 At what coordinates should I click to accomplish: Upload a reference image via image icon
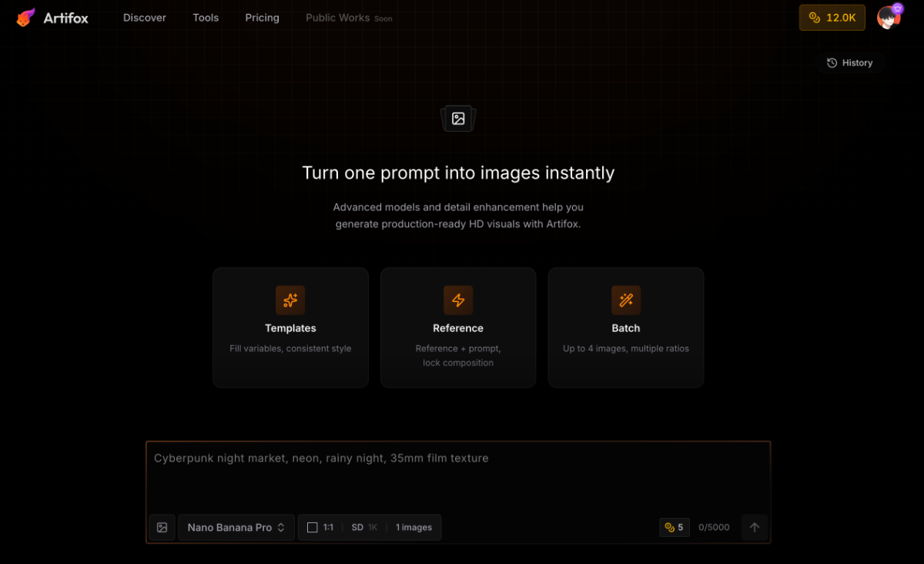click(x=162, y=528)
